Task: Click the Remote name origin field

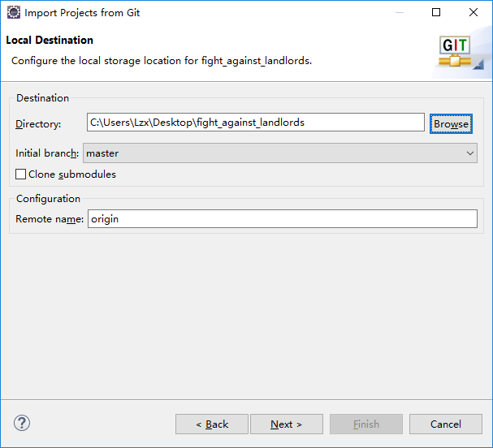Action: point(283,218)
